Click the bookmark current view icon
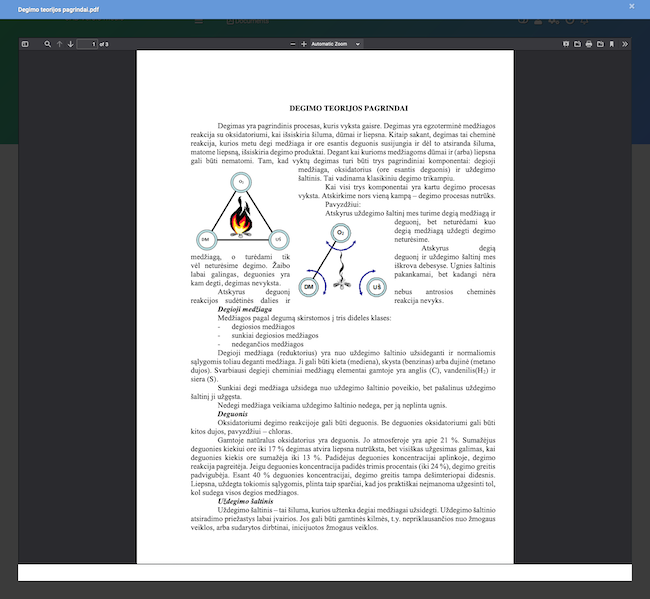Viewport: 650px width, 599px height. click(x=611, y=44)
